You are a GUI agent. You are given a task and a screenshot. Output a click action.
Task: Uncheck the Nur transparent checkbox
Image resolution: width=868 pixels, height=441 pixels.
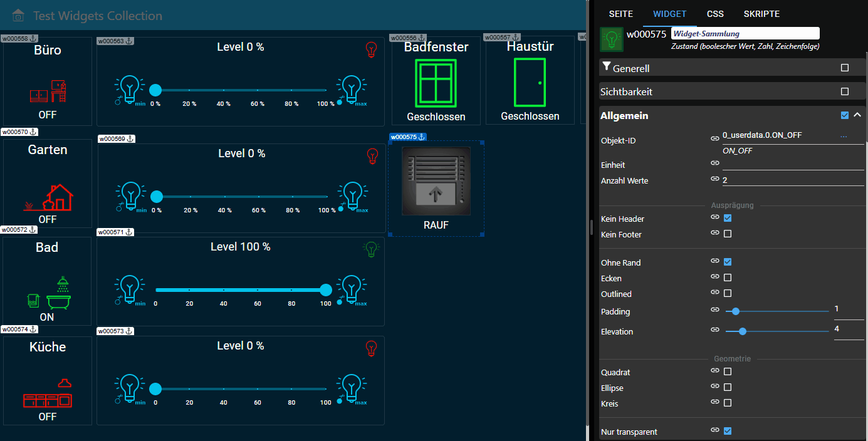coord(728,431)
